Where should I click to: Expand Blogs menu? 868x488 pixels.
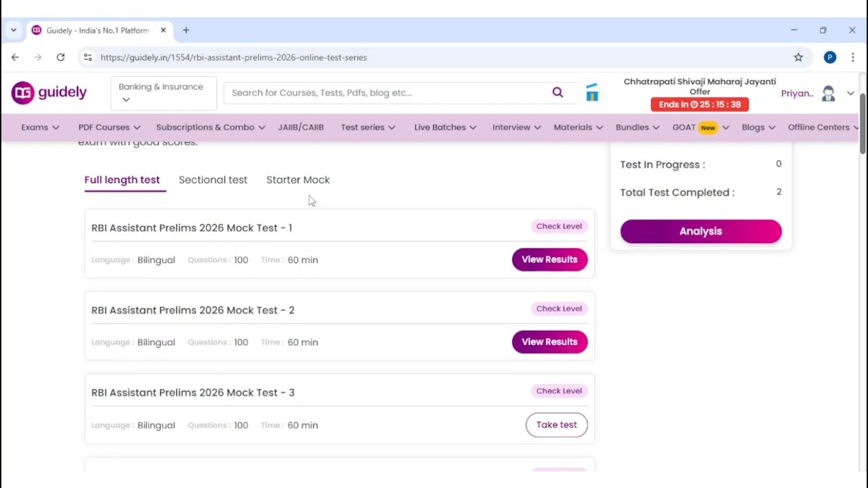[758, 127]
